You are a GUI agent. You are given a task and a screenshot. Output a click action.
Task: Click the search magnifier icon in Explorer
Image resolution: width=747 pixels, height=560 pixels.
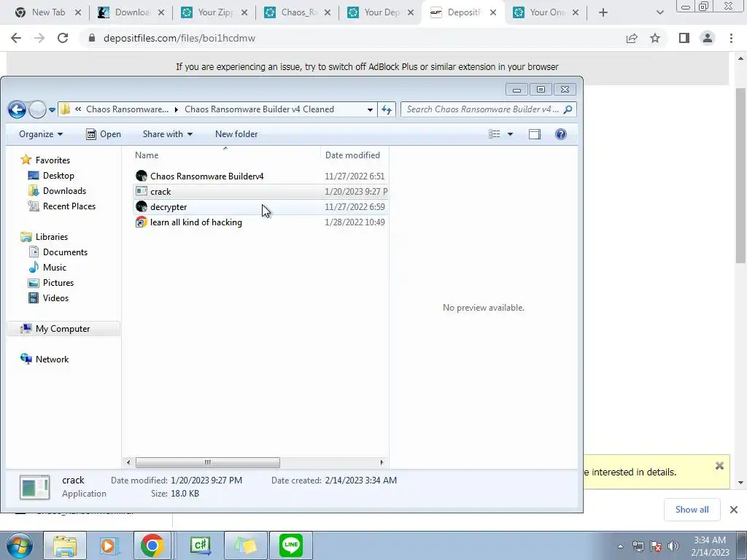click(x=568, y=109)
